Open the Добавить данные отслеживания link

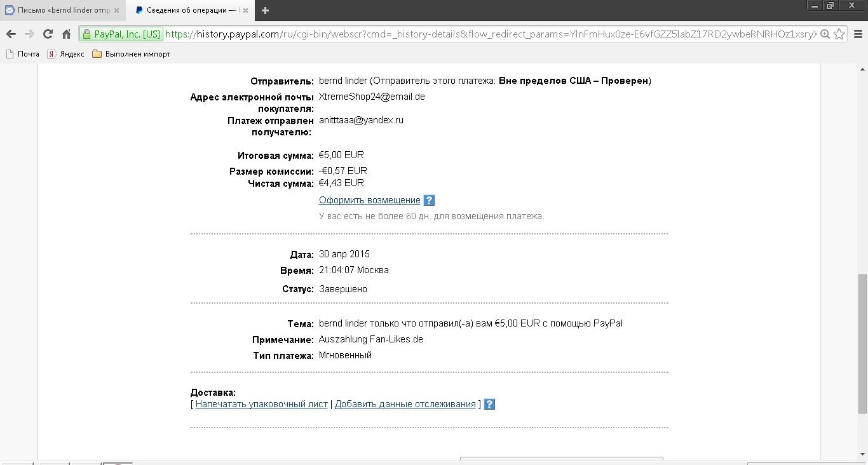(405, 404)
